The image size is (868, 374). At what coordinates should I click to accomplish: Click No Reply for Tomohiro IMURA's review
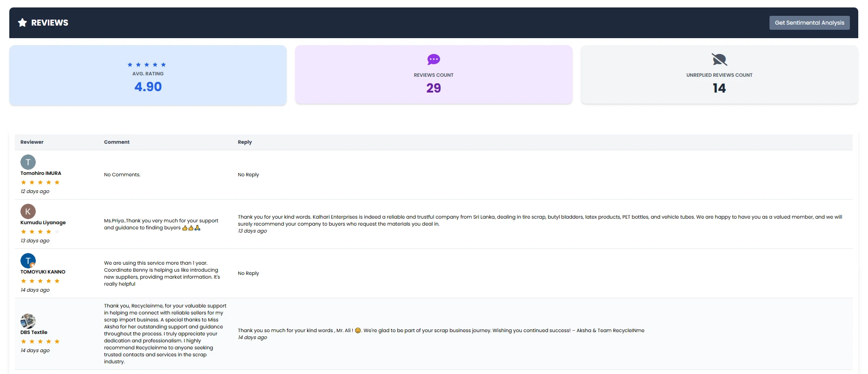tap(248, 175)
